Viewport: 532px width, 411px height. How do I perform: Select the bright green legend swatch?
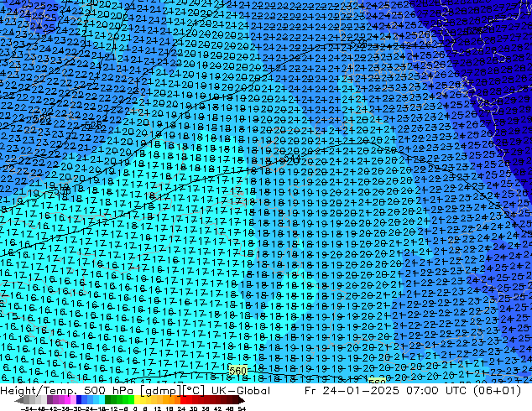[131, 400]
